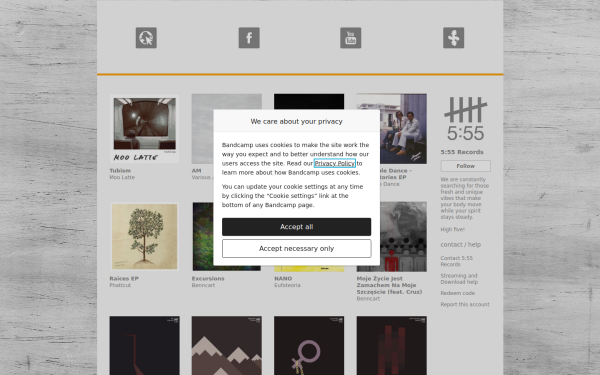
Task: Open the Privacy Policy link
Action: coord(334,163)
